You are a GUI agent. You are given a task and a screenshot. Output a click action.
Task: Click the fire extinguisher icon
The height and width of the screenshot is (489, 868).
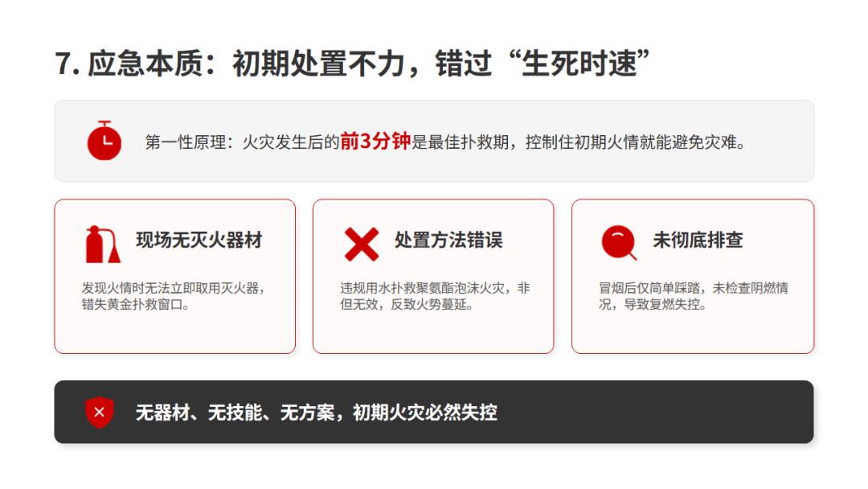[103, 244]
